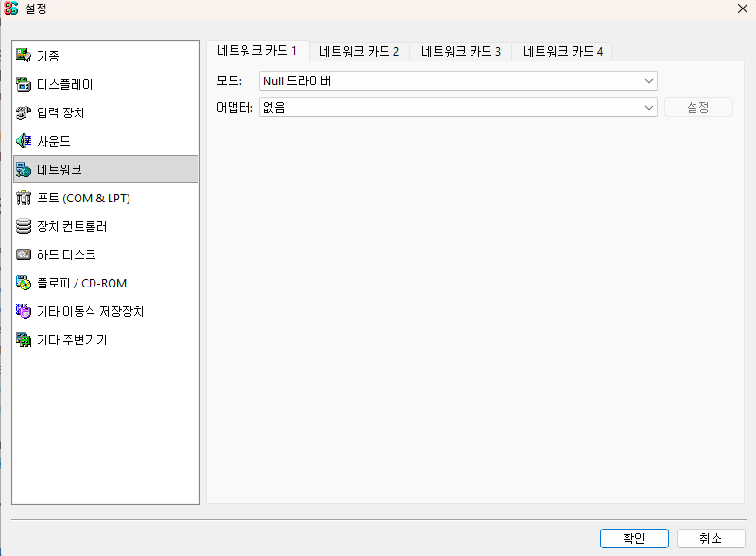Click the 기종 (Machine) icon in sidebar
Image resolution: width=756 pixels, height=556 pixels.
(25, 56)
